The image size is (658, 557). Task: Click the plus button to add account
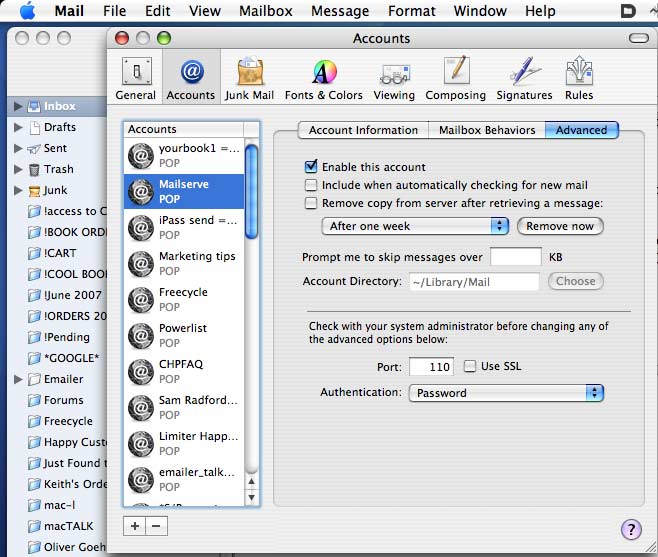135,525
